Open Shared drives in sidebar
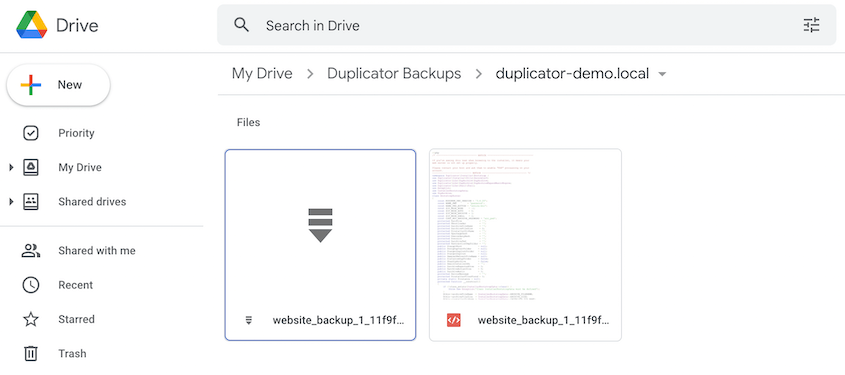The image size is (845, 375). (92, 202)
